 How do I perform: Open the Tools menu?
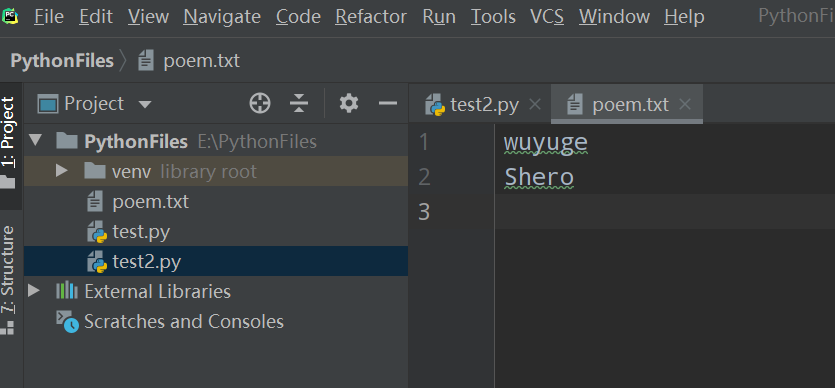[493, 17]
